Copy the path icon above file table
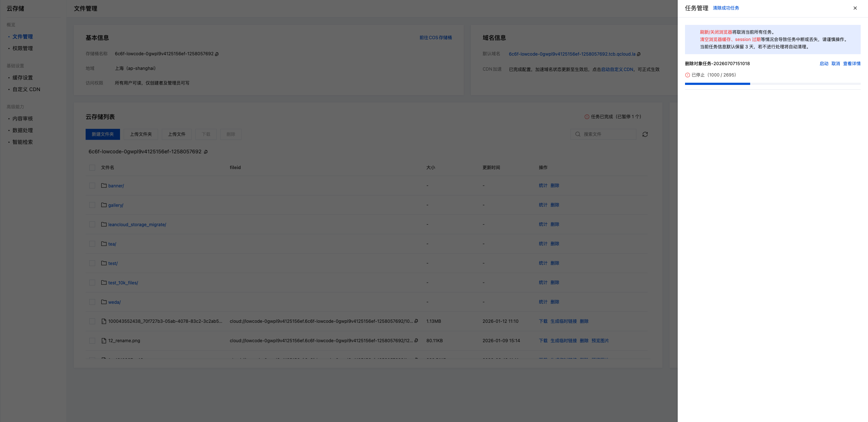 206,152
